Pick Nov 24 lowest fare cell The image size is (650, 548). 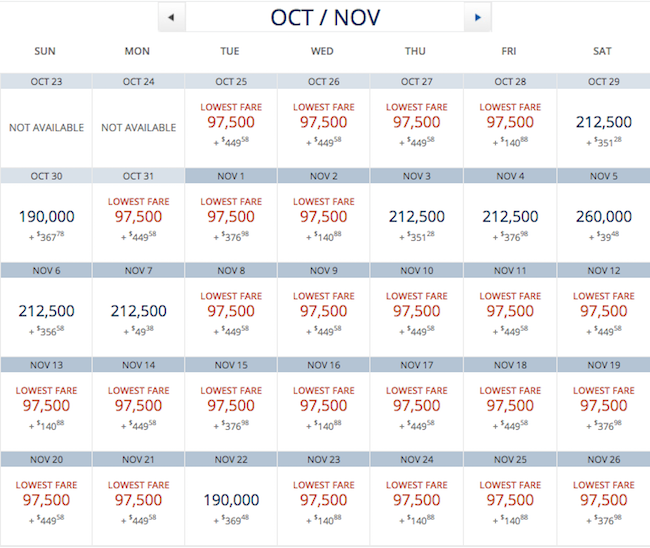(x=417, y=506)
